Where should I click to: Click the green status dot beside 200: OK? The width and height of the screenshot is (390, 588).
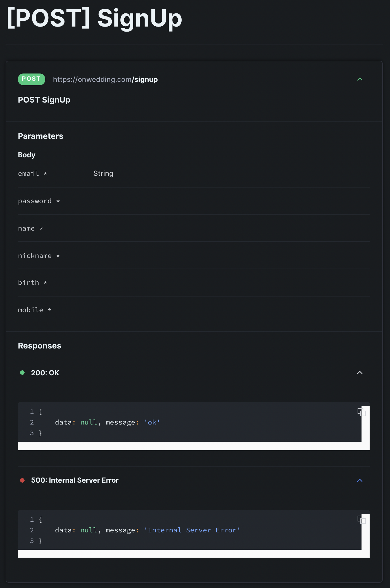click(22, 373)
